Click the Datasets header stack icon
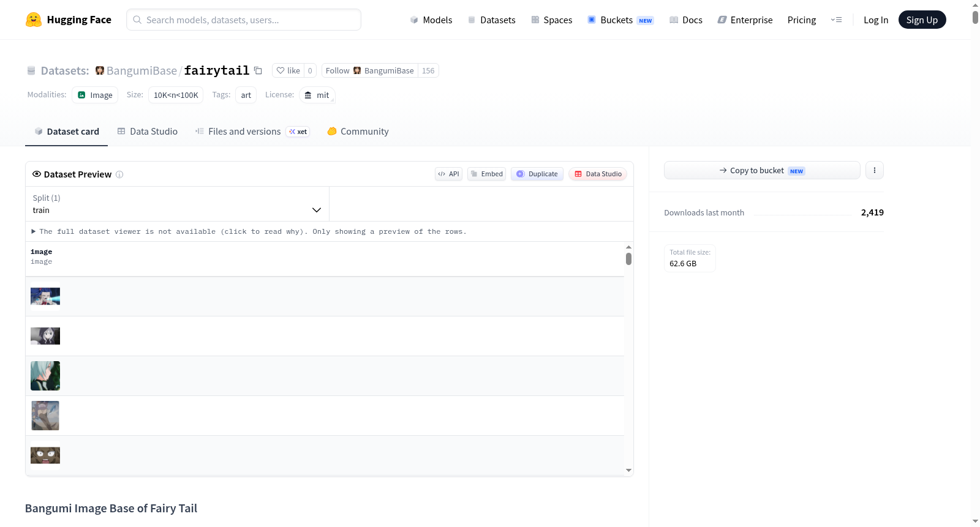Viewport: 980px width, 527px height. [31, 70]
